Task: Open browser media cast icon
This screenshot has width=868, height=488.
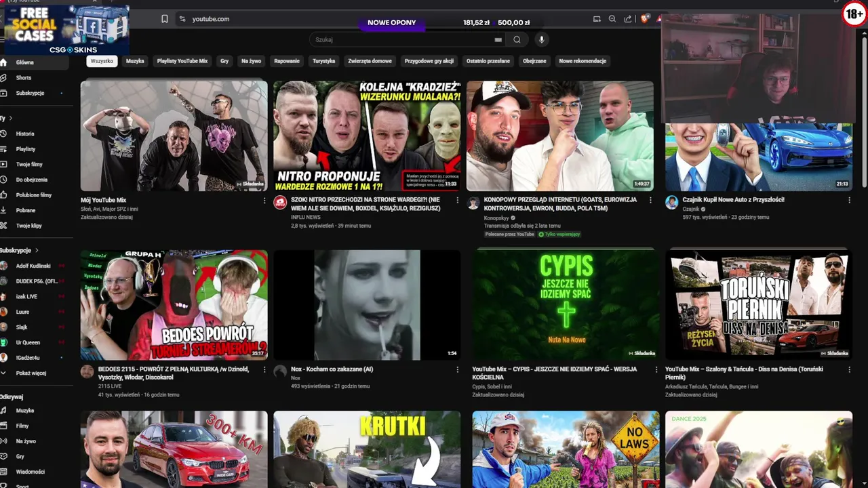Action: (x=597, y=19)
